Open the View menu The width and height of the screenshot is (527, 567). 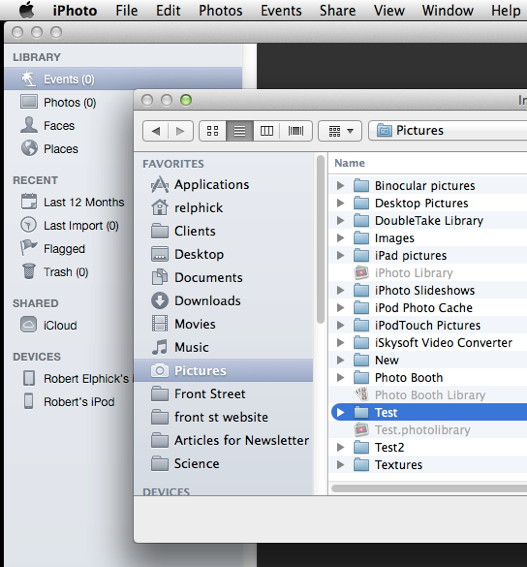389,10
